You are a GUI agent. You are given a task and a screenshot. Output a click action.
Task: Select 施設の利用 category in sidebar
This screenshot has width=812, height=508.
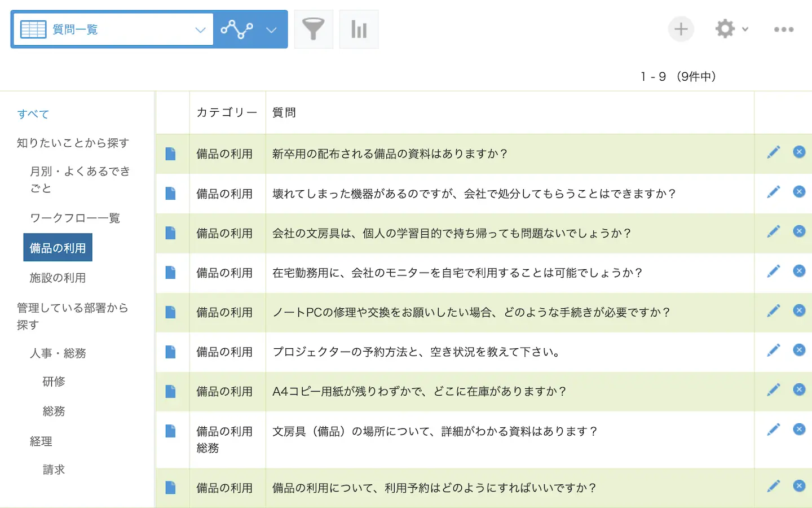coord(58,278)
